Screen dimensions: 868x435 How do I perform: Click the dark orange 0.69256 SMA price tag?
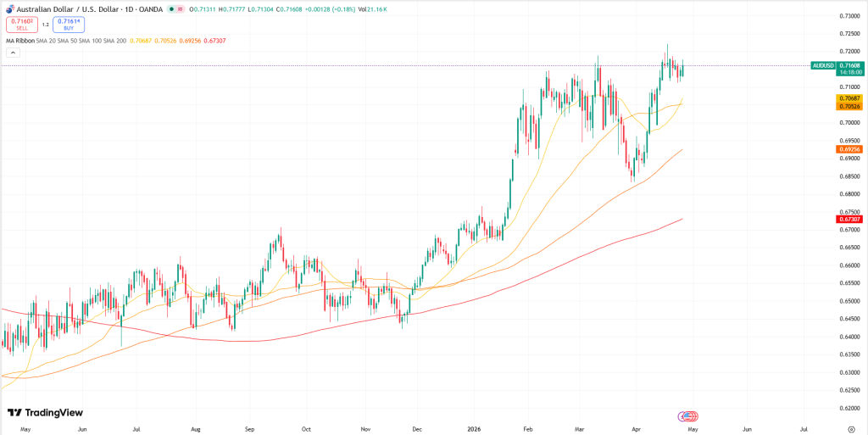click(x=849, y=149)
